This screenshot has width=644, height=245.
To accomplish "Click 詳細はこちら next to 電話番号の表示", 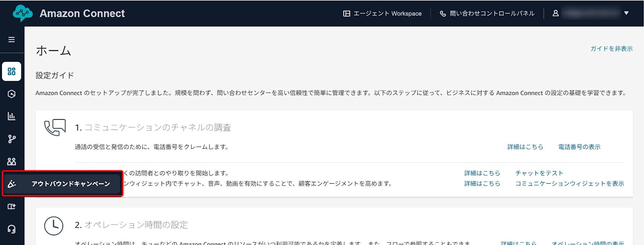I will tap(525, 147).
